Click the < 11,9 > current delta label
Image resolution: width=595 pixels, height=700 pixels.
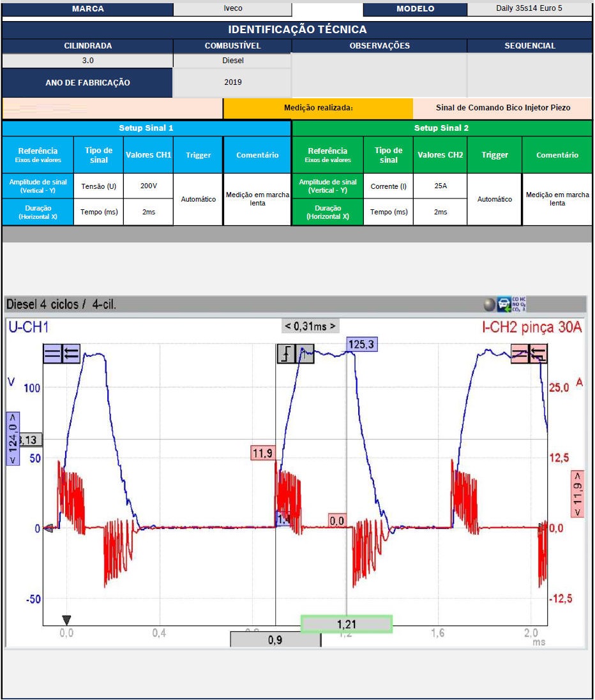click(578, 495)
